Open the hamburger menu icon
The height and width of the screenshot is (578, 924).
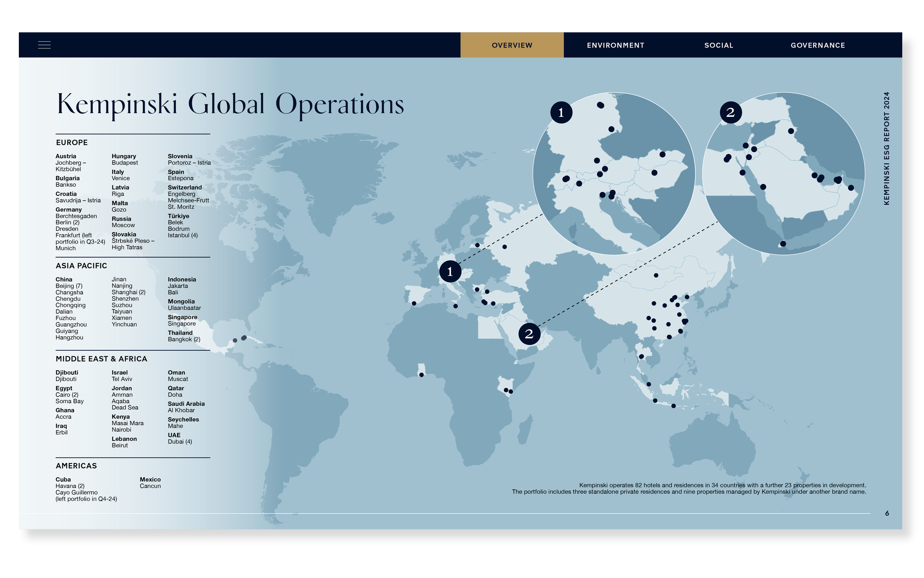point(44,45)
